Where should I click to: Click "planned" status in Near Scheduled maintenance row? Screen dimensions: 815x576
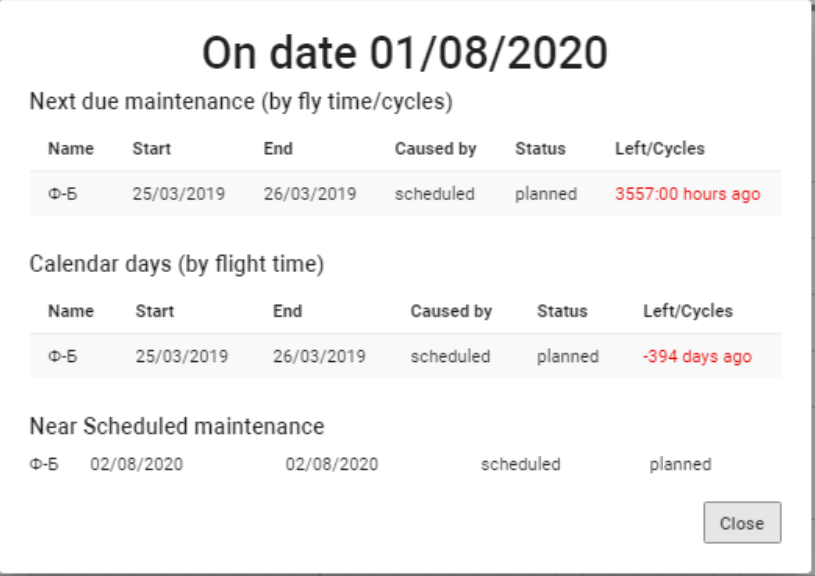point(680,464)
